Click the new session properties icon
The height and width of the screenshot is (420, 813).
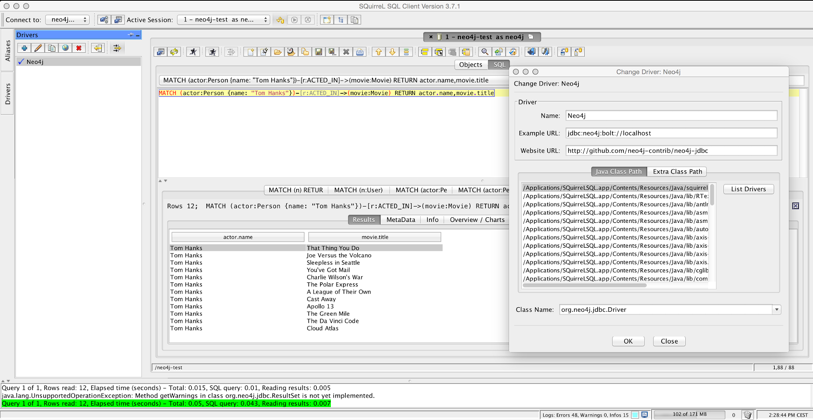(x=118, y=20)
